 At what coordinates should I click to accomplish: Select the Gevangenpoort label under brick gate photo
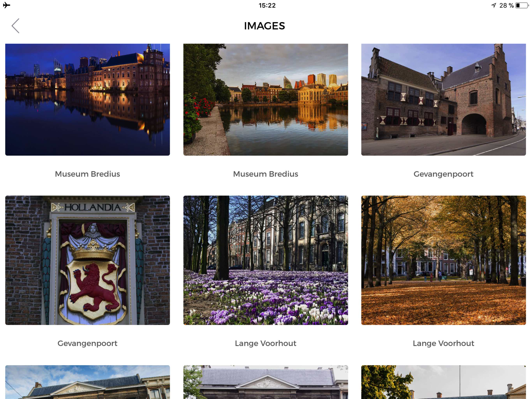click(443, 174)
